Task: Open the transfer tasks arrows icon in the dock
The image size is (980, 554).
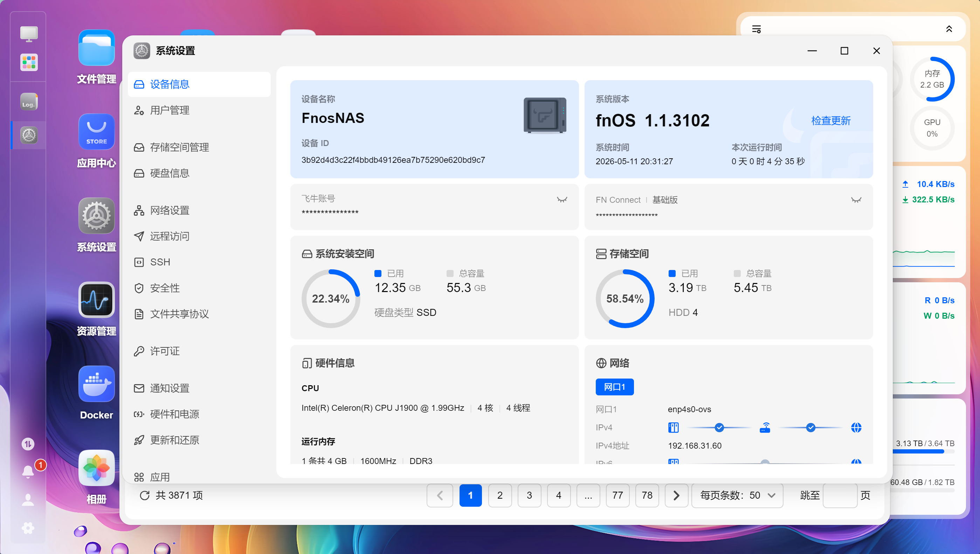Action: pos(28,444)
